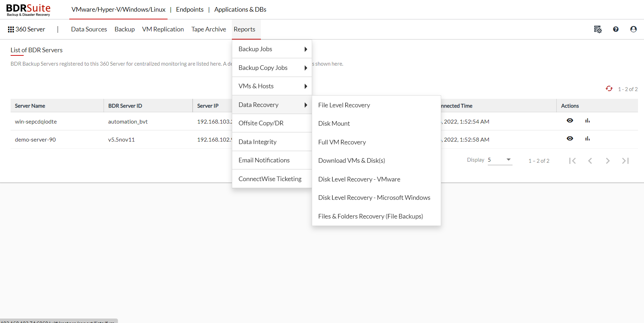This screenshot has width=644, height=323.
Task: Go to last page of list
Action: coord(625,161)
